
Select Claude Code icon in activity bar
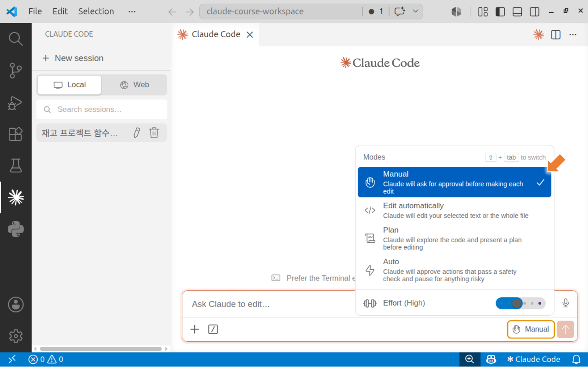click(16, 197)
